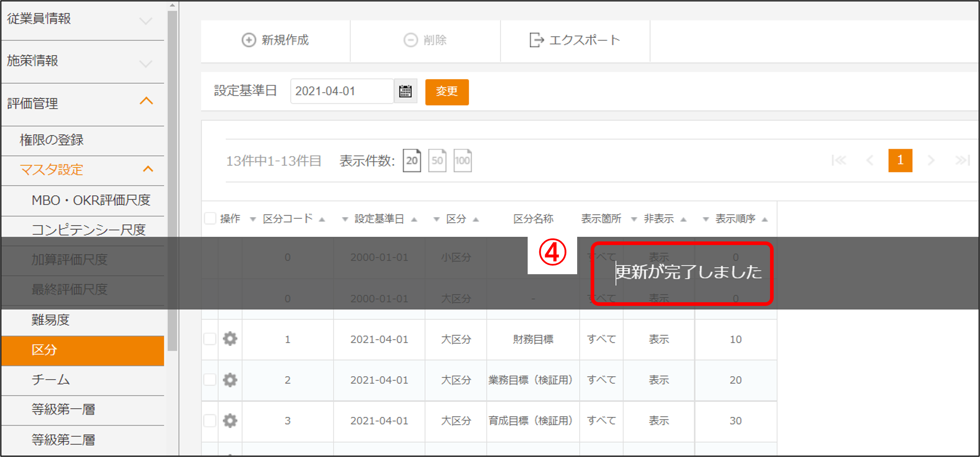This screenshot has height=457, width=980.
Task: Set display count to 50 per page
Action: coord(437,160)
